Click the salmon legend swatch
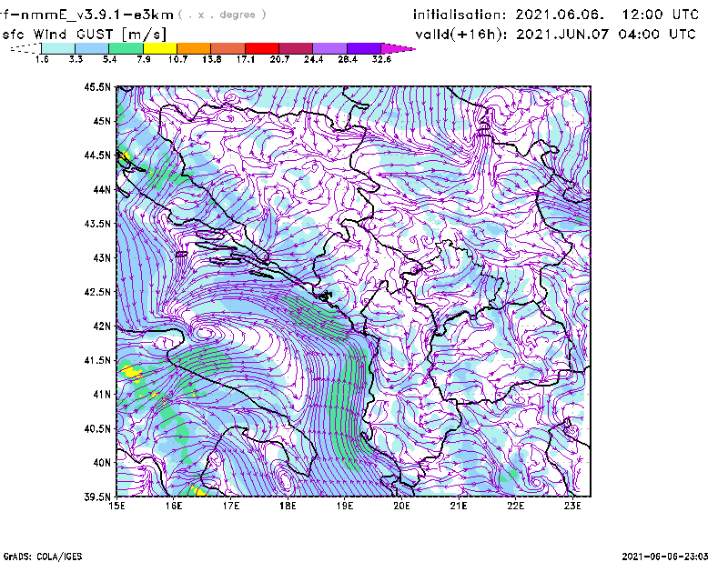The height and width of the screenshot is (562, 728). click(227, 48)
